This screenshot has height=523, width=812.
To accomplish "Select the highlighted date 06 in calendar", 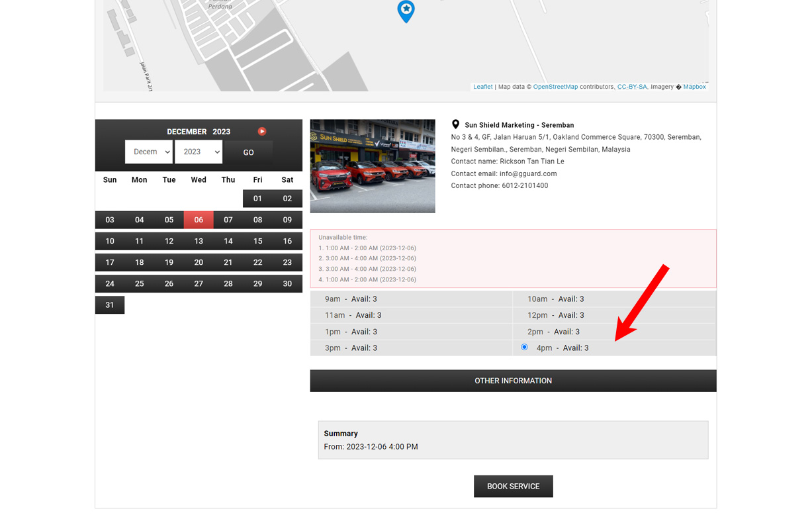I will pyautogui.click(x=199, y=220).
